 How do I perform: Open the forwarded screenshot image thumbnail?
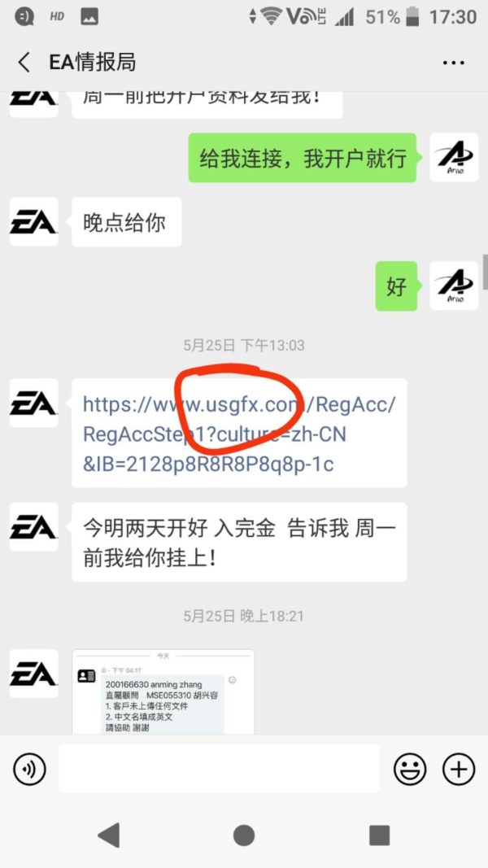tap(163, 692)
